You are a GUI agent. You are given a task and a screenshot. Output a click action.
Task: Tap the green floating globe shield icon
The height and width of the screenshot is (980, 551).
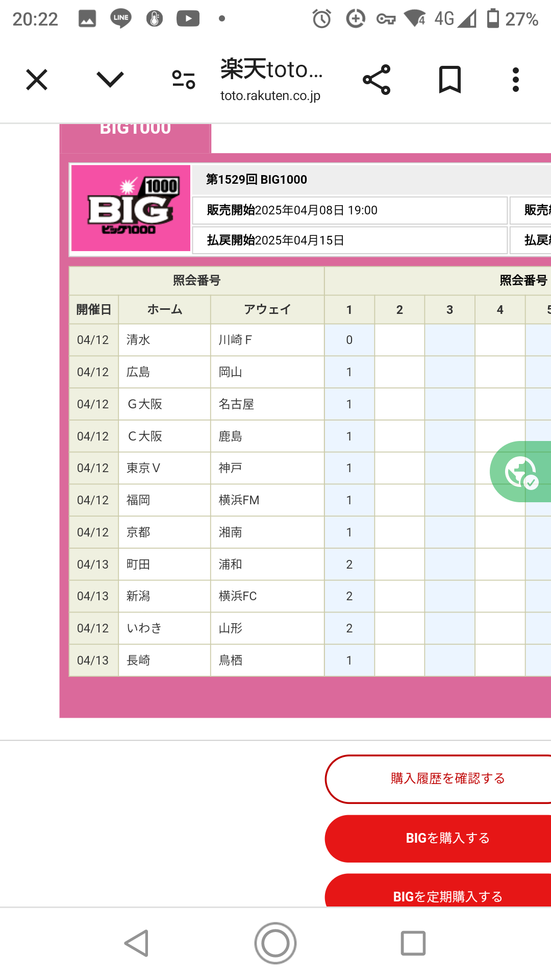pyautogui.click(x=521, y=472)
